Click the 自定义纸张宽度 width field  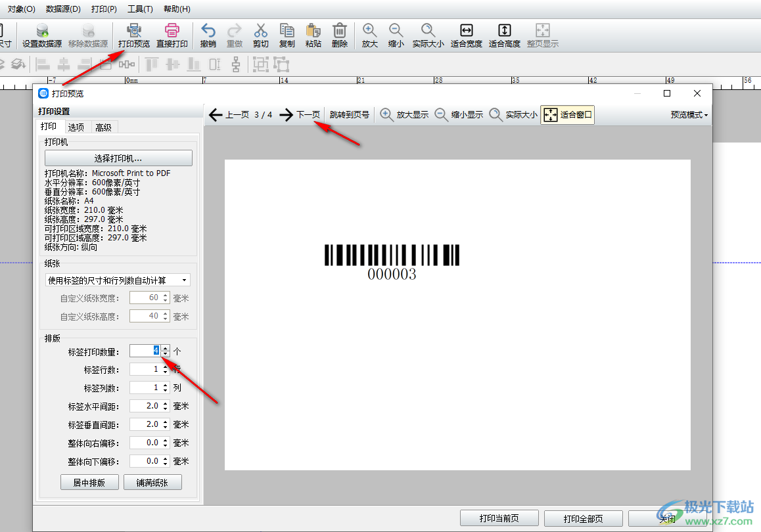pyautogui.click(x=146, y=298)
